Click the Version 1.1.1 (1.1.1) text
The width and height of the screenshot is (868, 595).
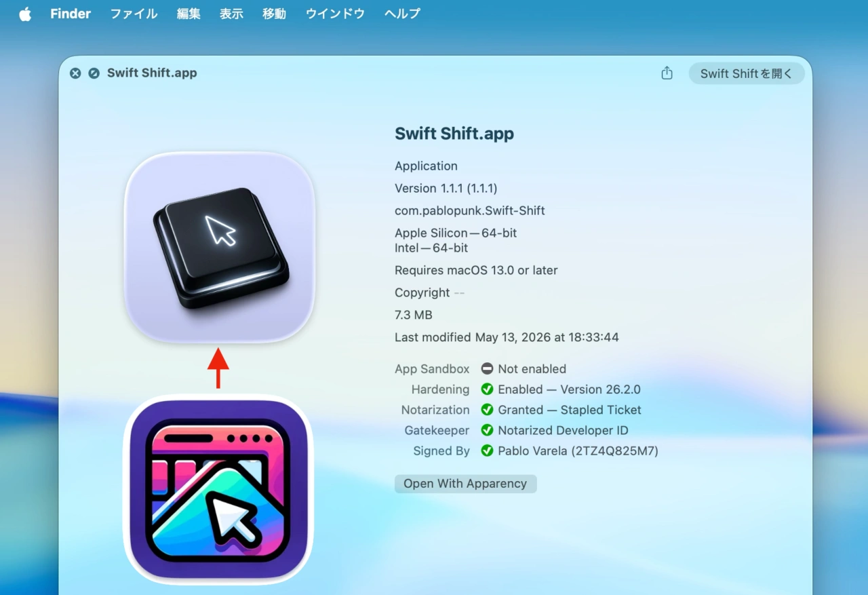point(446,188)
